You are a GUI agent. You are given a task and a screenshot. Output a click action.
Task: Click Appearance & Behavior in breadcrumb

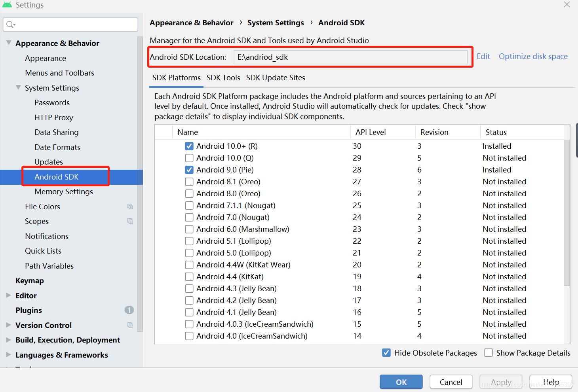point(191,23)
